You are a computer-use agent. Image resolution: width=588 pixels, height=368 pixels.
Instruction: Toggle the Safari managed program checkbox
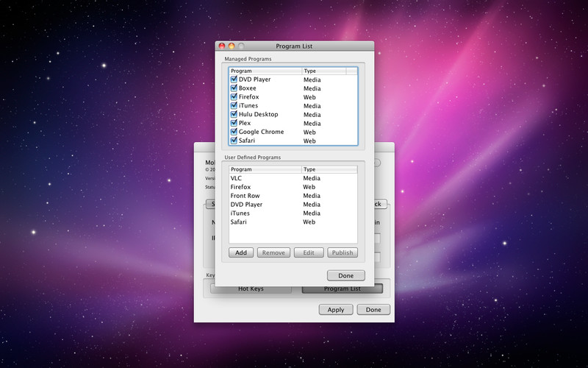(234, 141)
